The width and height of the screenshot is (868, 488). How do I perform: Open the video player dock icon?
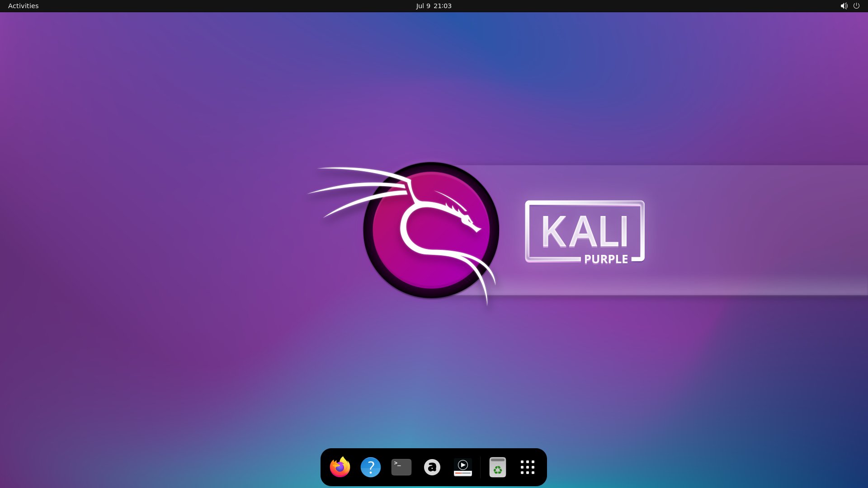tap(462, 467)
